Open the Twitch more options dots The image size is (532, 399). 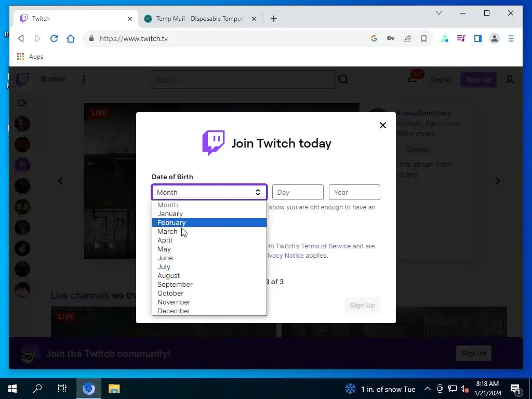pos(84,79)
